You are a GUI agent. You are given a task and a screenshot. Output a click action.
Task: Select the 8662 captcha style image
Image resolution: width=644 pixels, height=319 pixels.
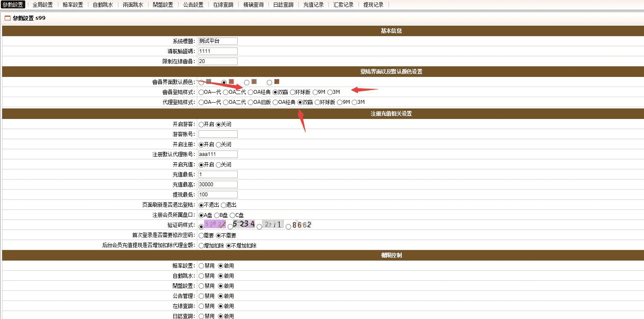[x=302, y=225]
